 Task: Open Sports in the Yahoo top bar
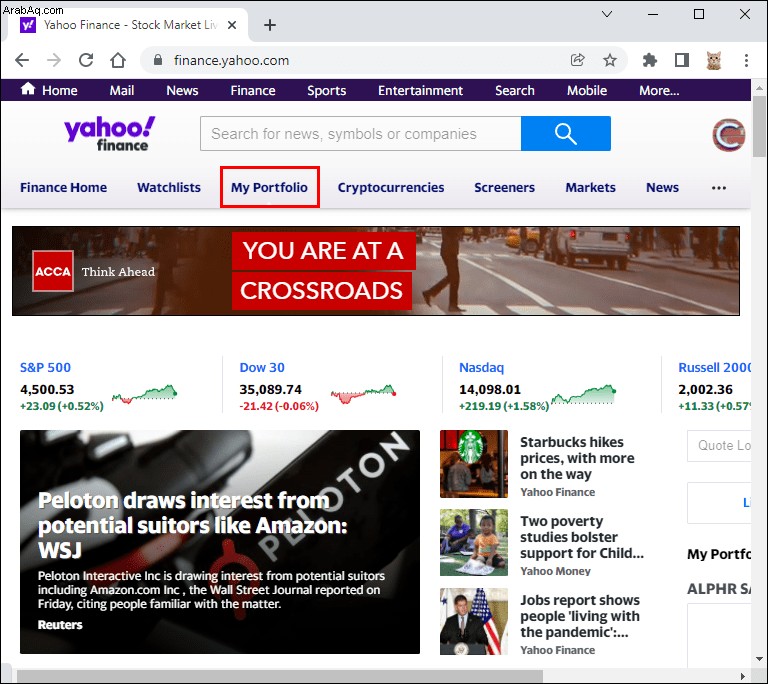(326, 91)
